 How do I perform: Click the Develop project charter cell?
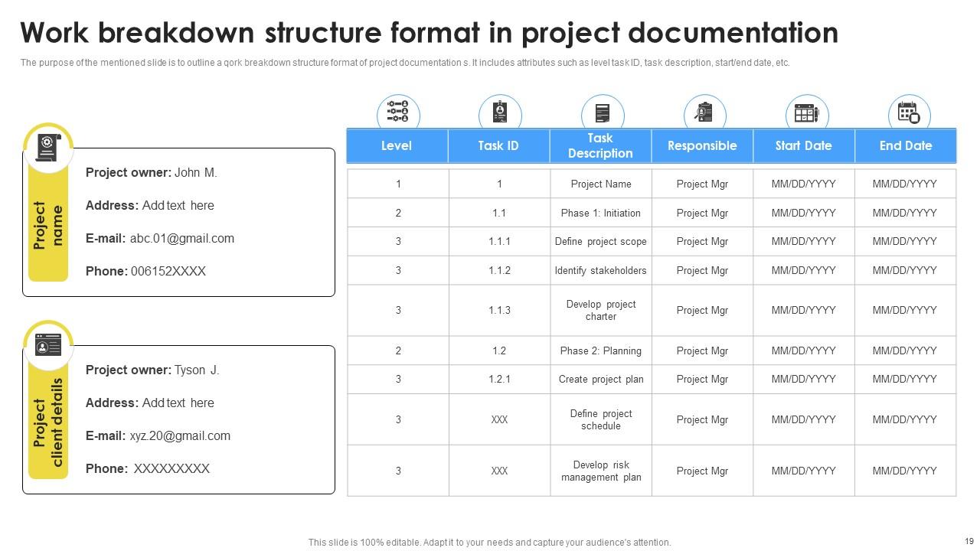600,310
